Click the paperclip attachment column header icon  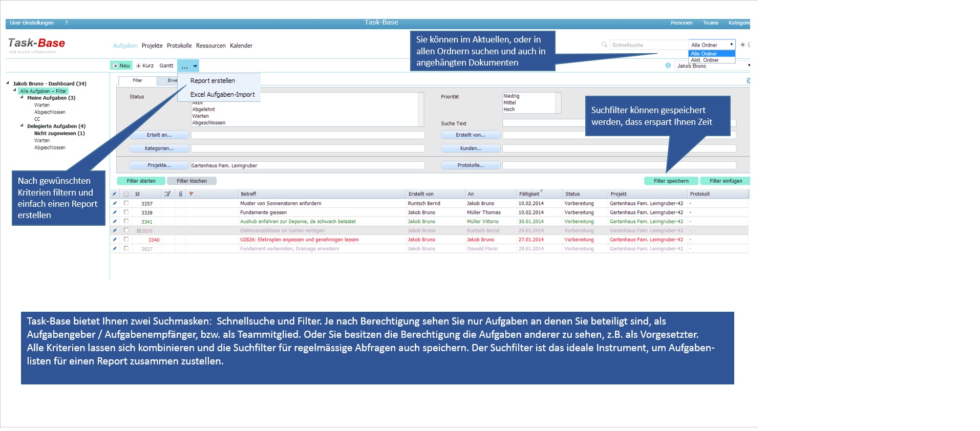[180, 194]
